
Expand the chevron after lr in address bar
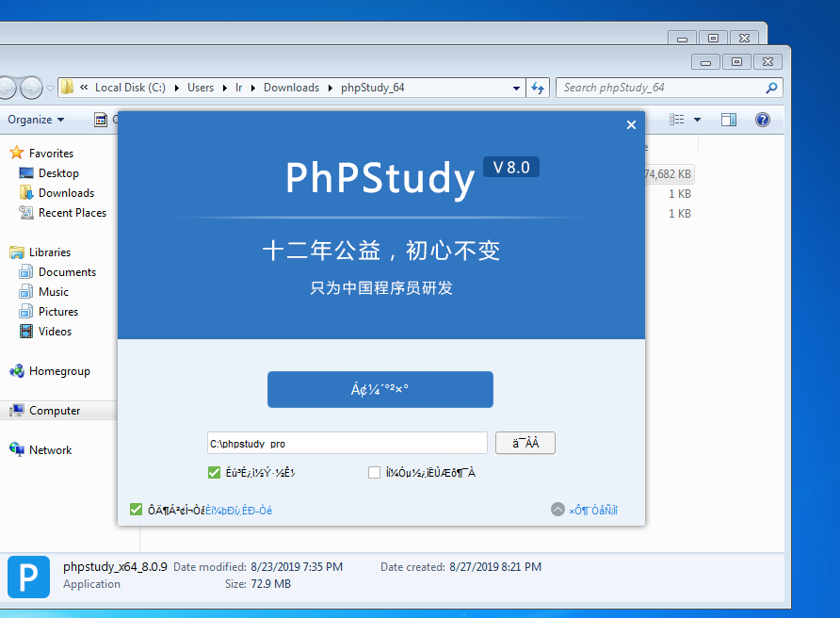click(253, 88)
